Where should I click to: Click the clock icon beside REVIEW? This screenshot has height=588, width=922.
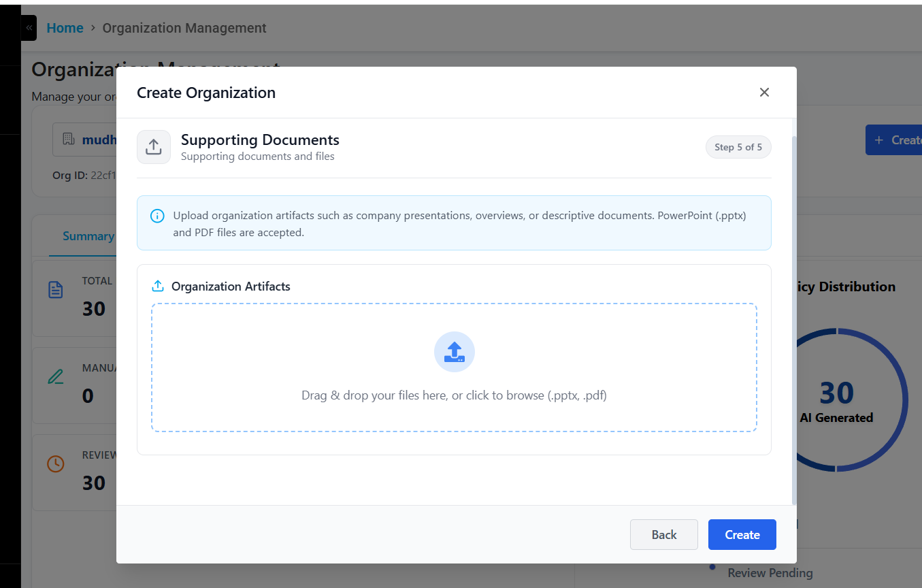click(x=56, y=463)
